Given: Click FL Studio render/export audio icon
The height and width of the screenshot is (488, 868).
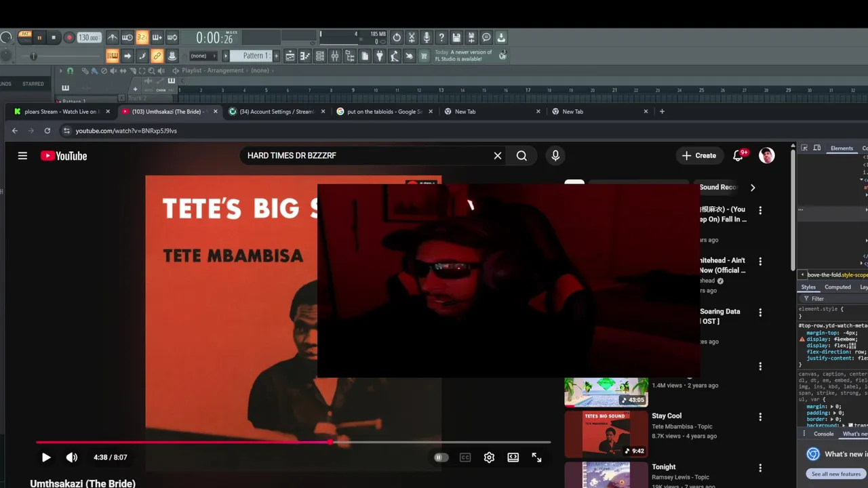Looking at the screenshot, I should click(471, 37).
